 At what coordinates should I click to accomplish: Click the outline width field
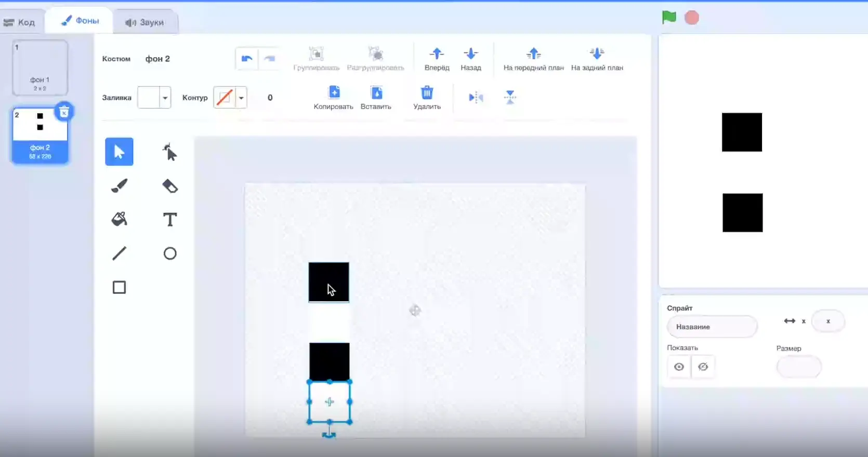(x=270, y=98)
